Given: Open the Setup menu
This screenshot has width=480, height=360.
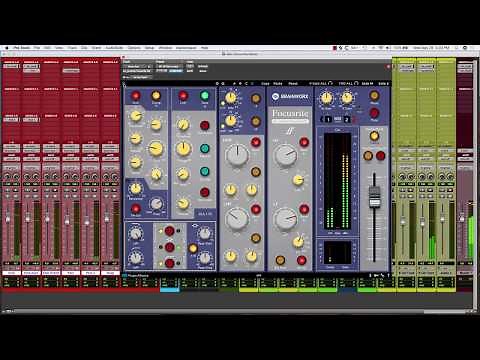Looking at the screenshot, I should 149,48.
